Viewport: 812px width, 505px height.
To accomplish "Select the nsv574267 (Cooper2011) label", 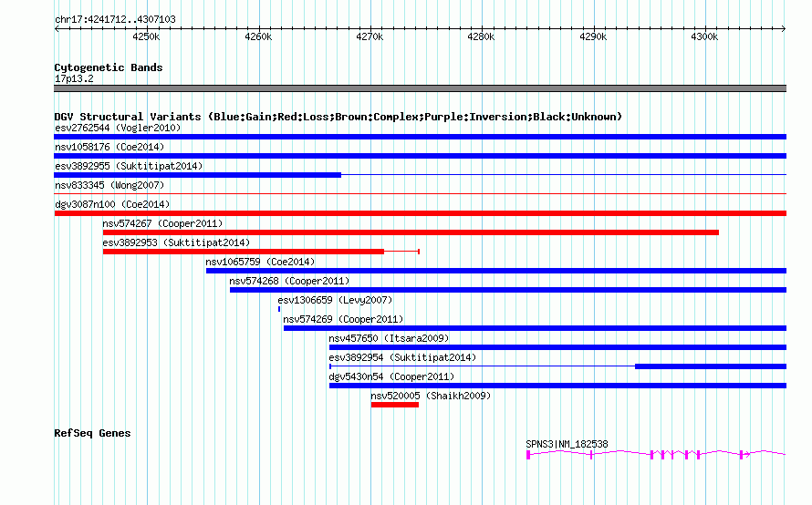I will tap(162, 223).
